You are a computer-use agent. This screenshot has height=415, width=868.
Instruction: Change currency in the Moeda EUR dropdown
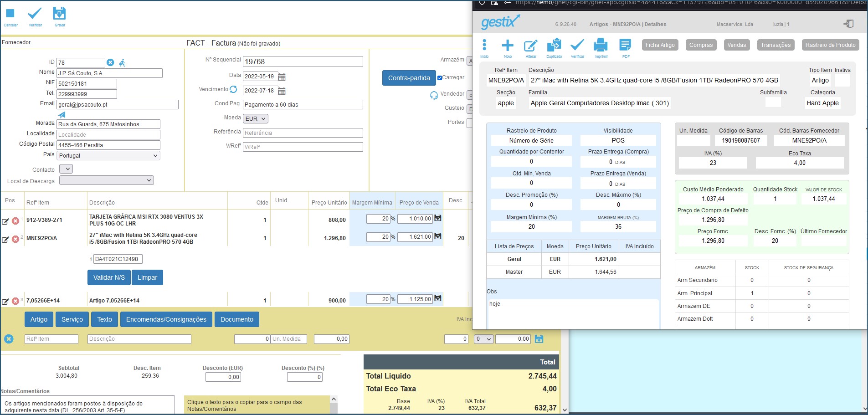pos(256,119)
